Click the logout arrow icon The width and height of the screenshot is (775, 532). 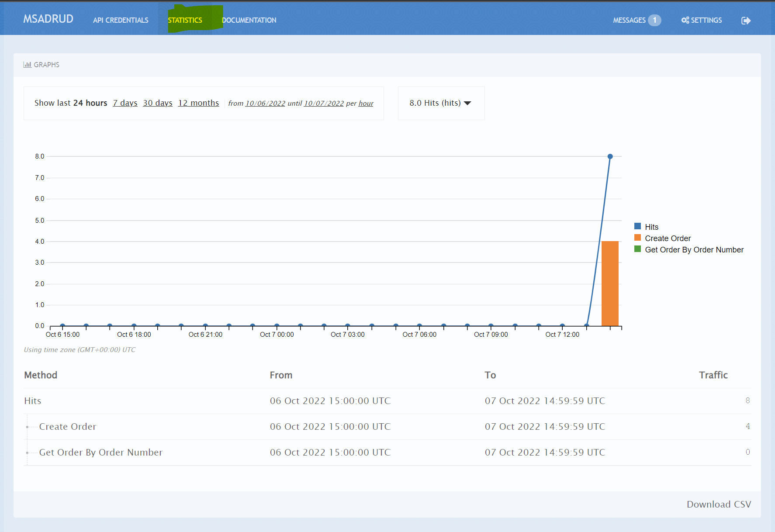[746, 21]
